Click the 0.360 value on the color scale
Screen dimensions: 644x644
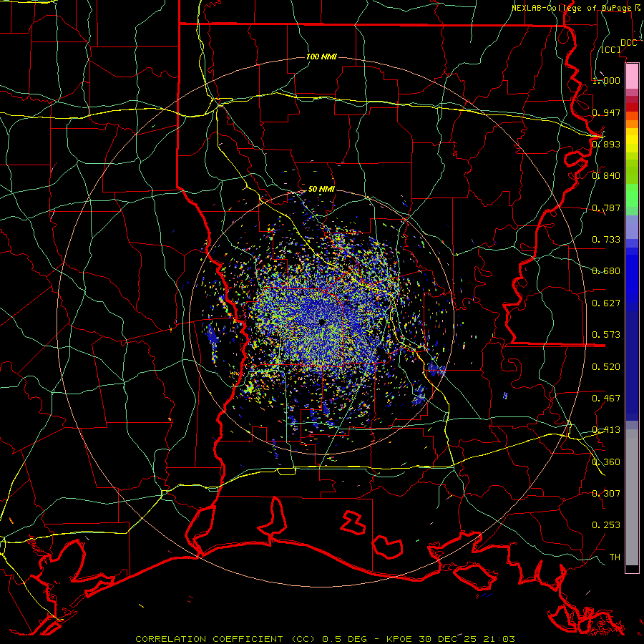click(606, 462)
